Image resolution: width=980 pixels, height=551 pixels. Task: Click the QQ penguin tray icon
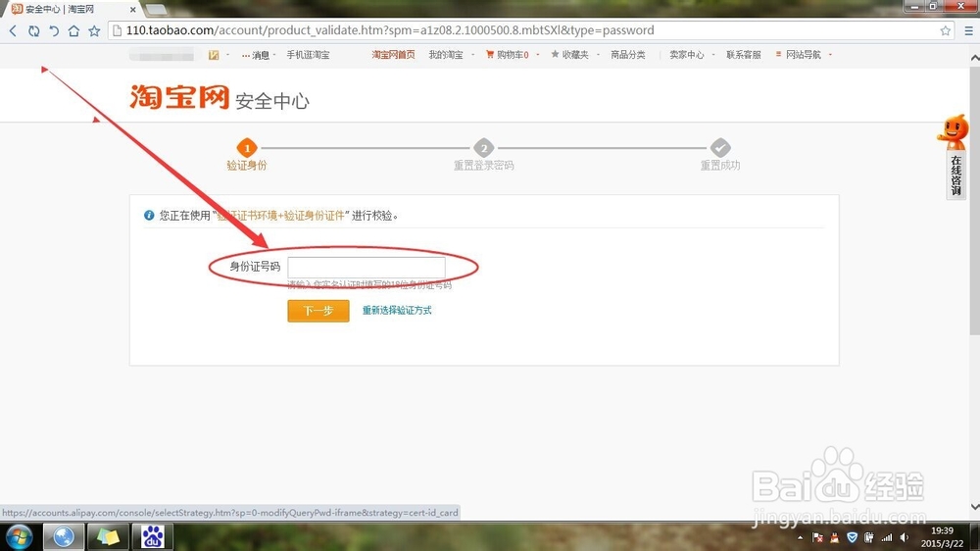834,537
